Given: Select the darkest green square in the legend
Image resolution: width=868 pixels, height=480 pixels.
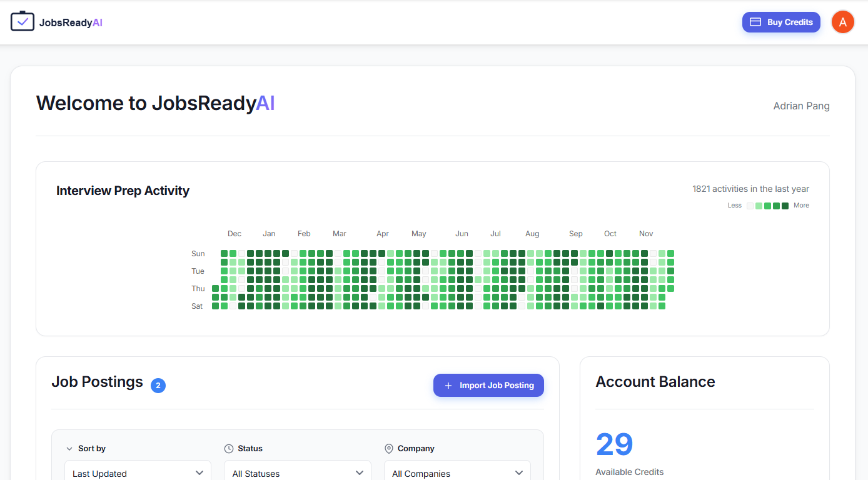Looking at the screenshot, I should [785, 205].
